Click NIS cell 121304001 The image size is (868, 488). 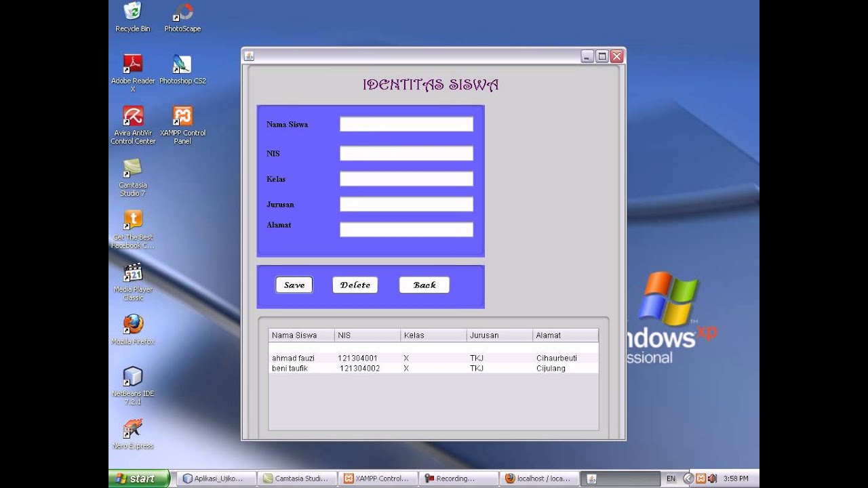(x=368, y=358)
